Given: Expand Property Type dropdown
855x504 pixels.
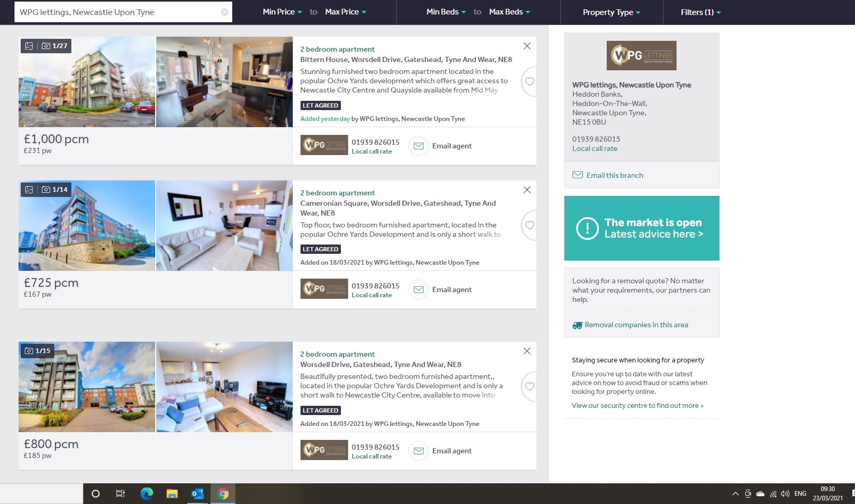Looking at the screenshot, I should coord(611,12).
